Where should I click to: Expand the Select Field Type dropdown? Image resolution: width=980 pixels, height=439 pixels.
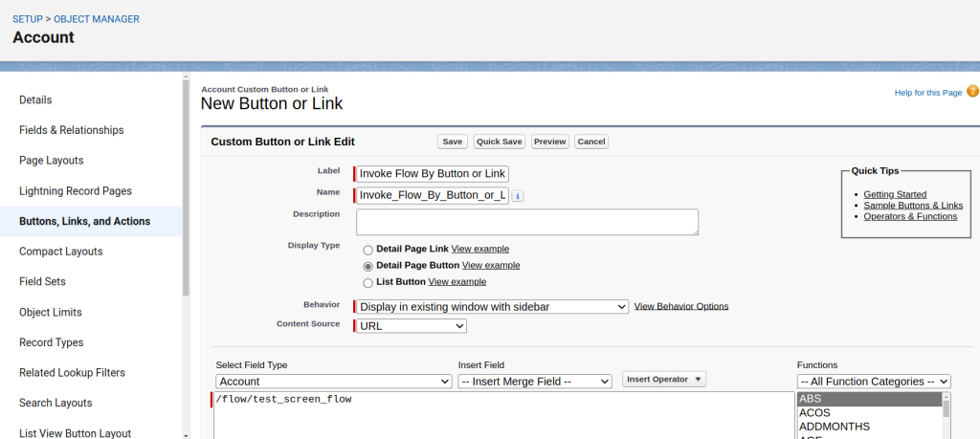pyautogui.click(x=334, y=381)
